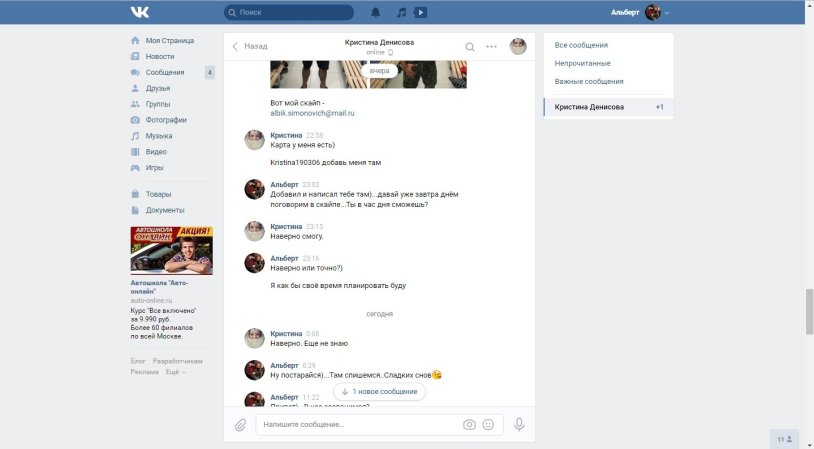Go back with the Назад button
Screen dimensions: 814x449
(x=250, y=46)
